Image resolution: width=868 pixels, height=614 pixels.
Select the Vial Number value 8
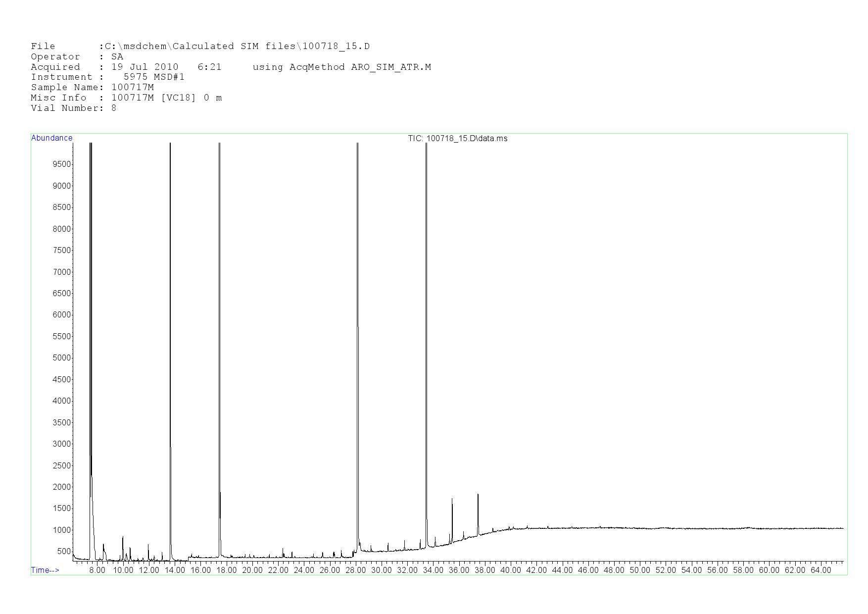point(114,108)
